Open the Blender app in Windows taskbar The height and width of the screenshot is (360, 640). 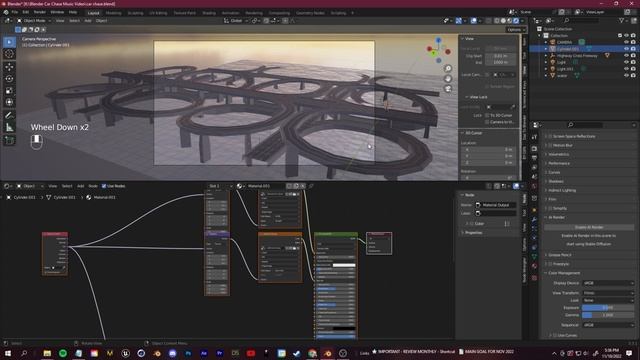[328, 353]
